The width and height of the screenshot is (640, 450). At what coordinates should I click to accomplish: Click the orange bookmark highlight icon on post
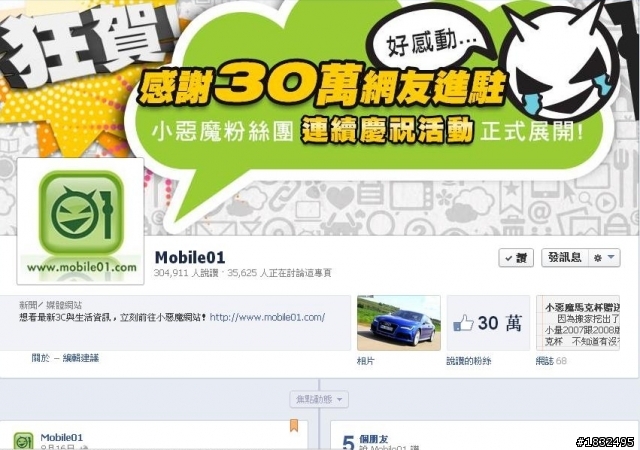tap(294, 425)
